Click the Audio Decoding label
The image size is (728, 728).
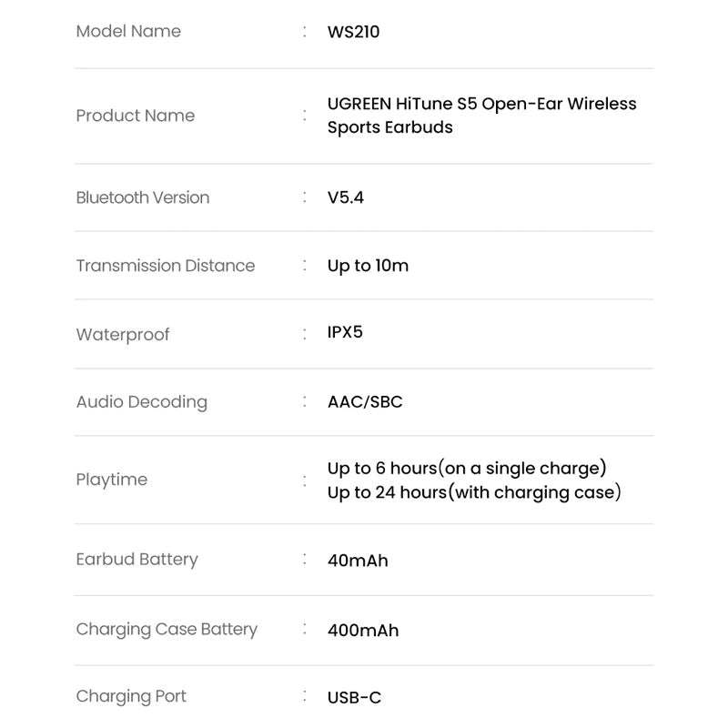[142, 402]
